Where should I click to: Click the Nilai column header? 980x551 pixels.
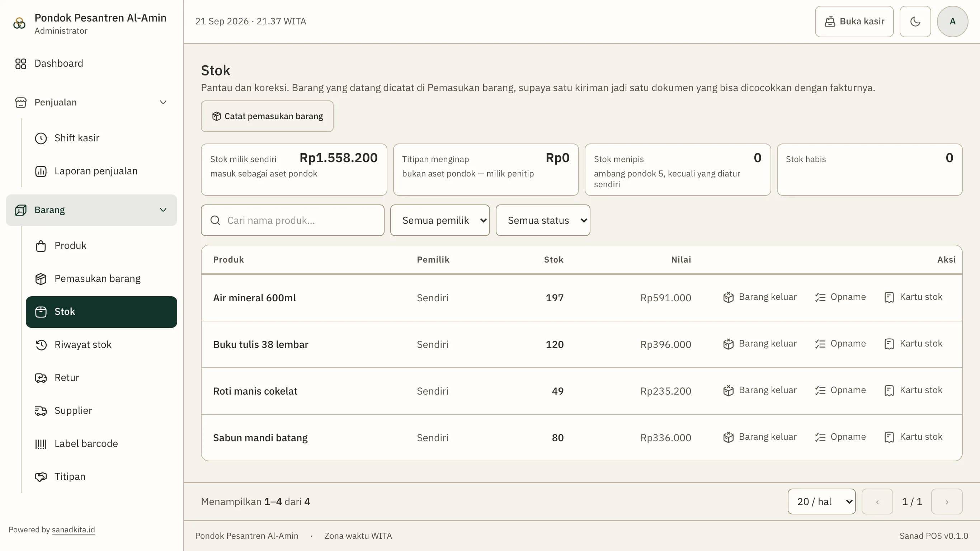click(x=681, y=260)
